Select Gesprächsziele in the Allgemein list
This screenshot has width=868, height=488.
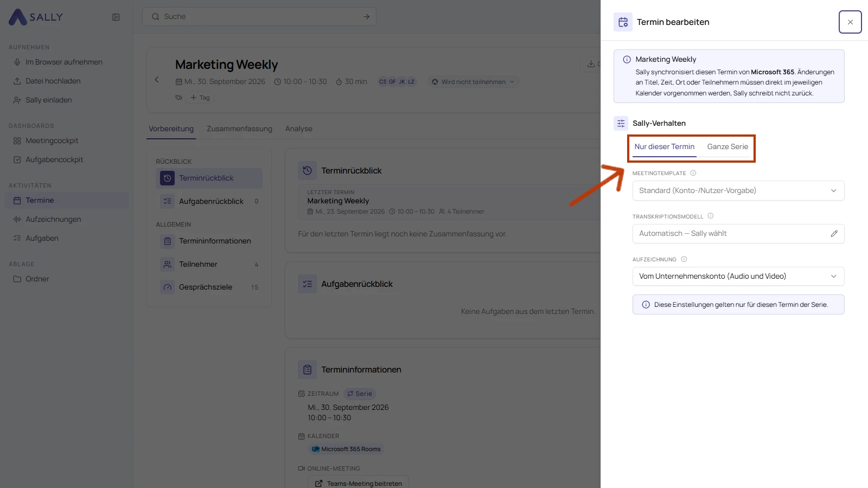209,287
